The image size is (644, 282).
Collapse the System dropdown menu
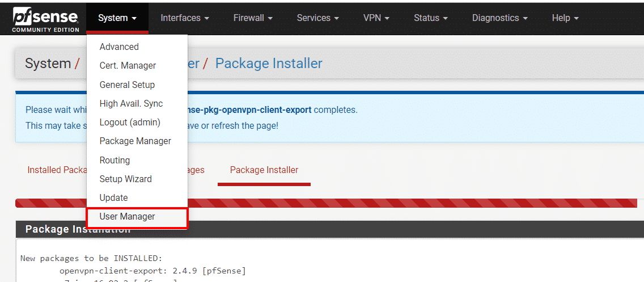coord(117,18)
